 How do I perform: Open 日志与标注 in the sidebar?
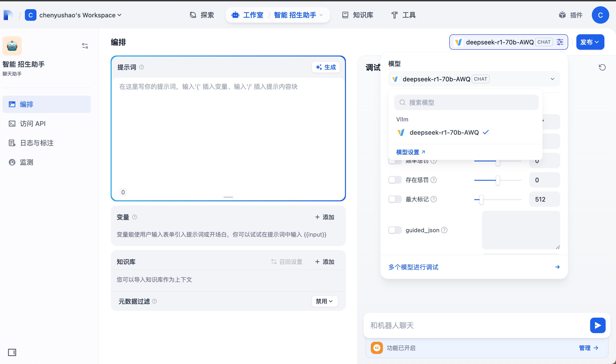[47, 143]
